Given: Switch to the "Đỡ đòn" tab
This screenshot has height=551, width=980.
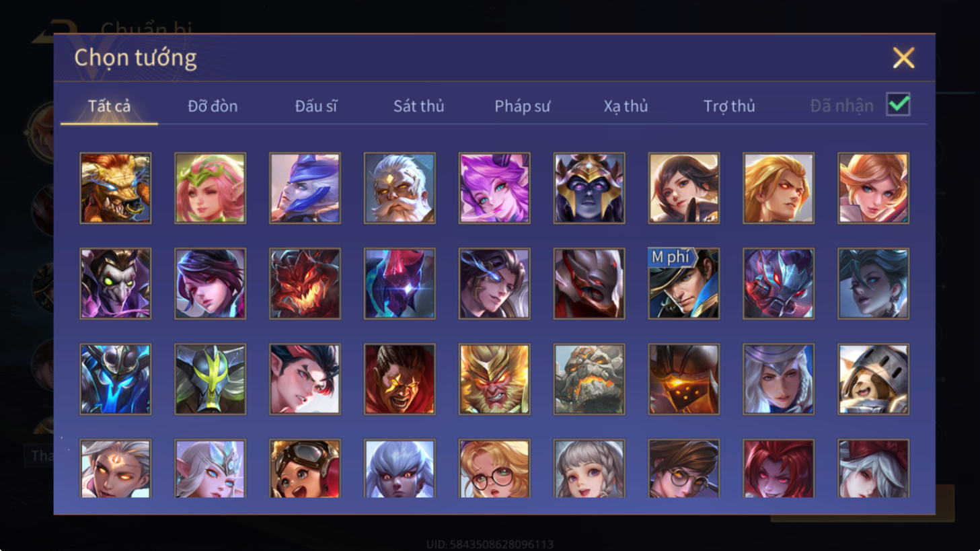Looking at the screenshot, I should coord(213,106).
